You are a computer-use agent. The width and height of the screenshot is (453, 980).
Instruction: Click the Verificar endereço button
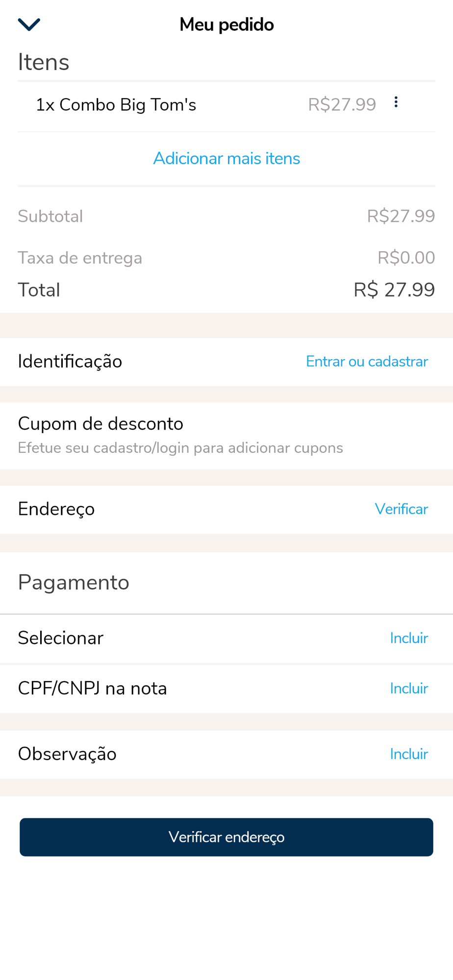[x=226, y=837]
